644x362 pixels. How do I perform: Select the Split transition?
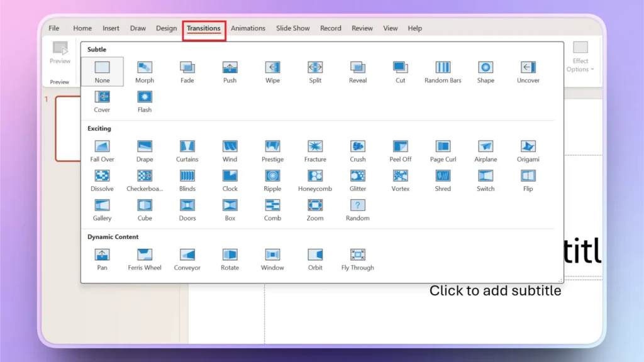315,72
